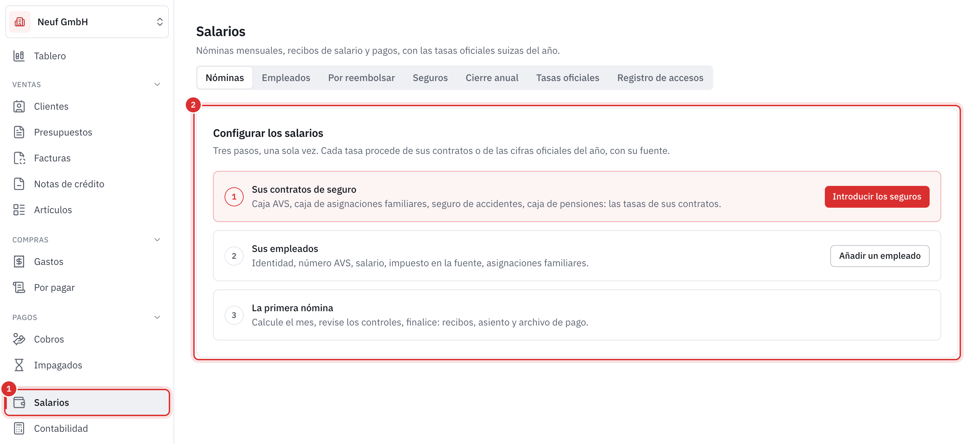Click the "Sus contratos de seguro" title

[x=304, y=189]
